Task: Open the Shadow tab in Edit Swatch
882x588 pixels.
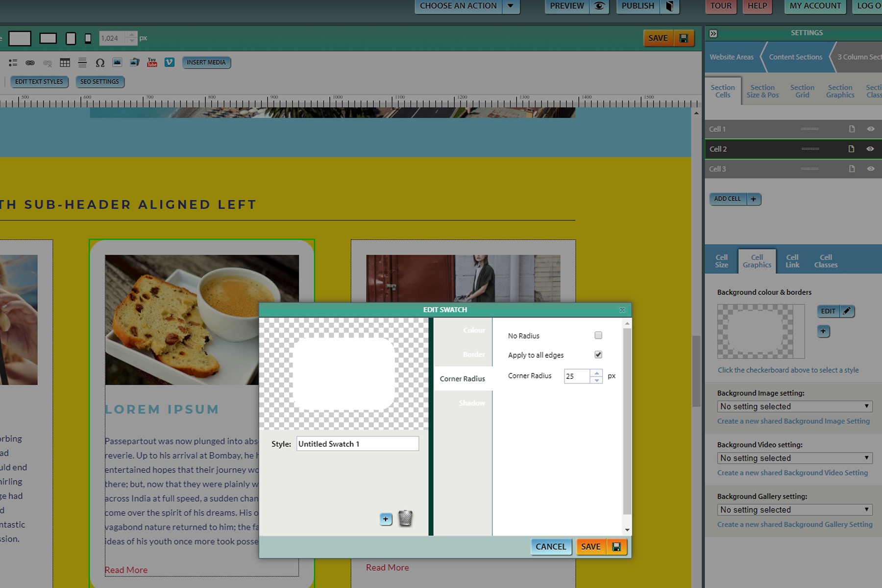Action: coord(471,403)
